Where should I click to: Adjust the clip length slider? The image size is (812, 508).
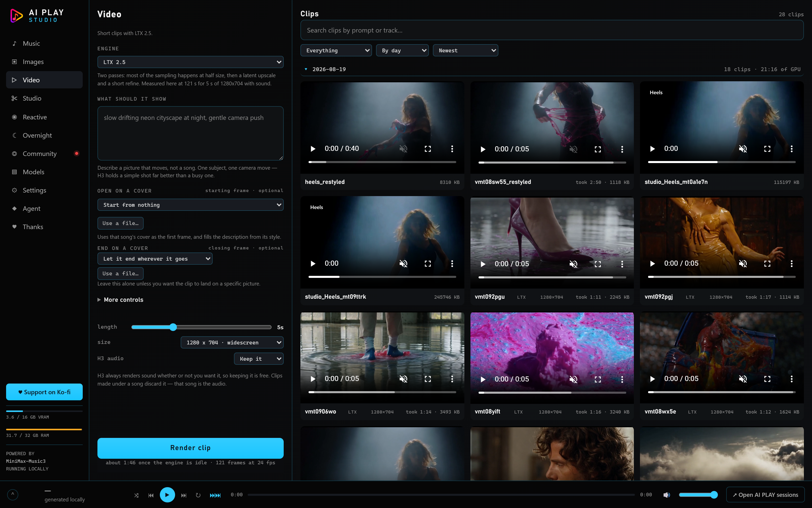[x=201, y=327]
